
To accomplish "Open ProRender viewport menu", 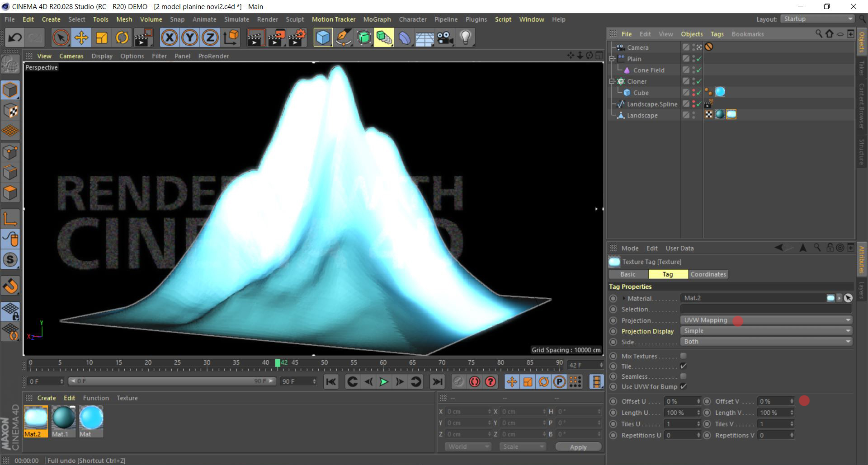I will 213,56.
